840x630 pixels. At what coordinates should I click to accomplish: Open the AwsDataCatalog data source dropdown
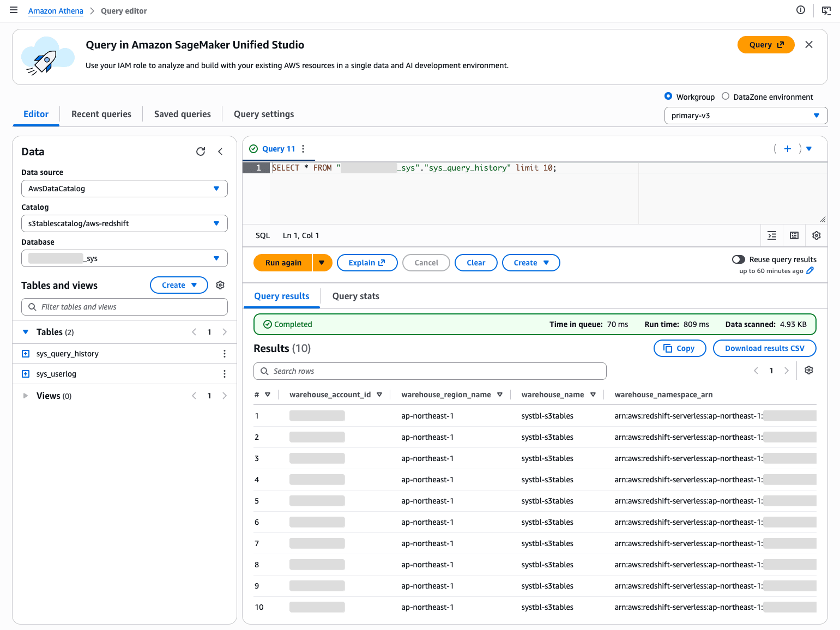(x=124, y=189)
